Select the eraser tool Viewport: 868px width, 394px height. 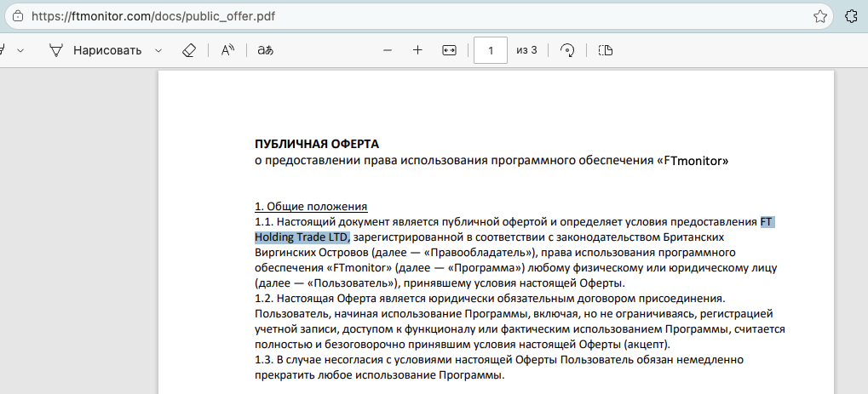coord(189,50)
